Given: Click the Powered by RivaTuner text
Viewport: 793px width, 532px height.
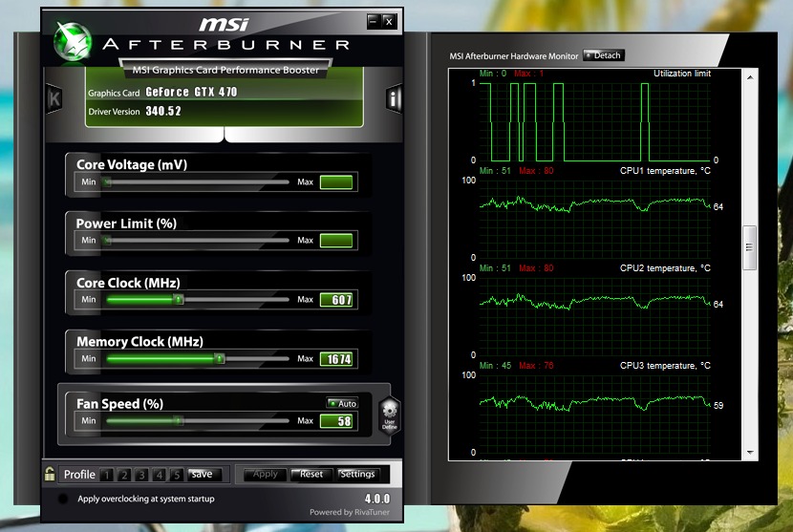Looking at the screenshot, I should click(350, 512).
